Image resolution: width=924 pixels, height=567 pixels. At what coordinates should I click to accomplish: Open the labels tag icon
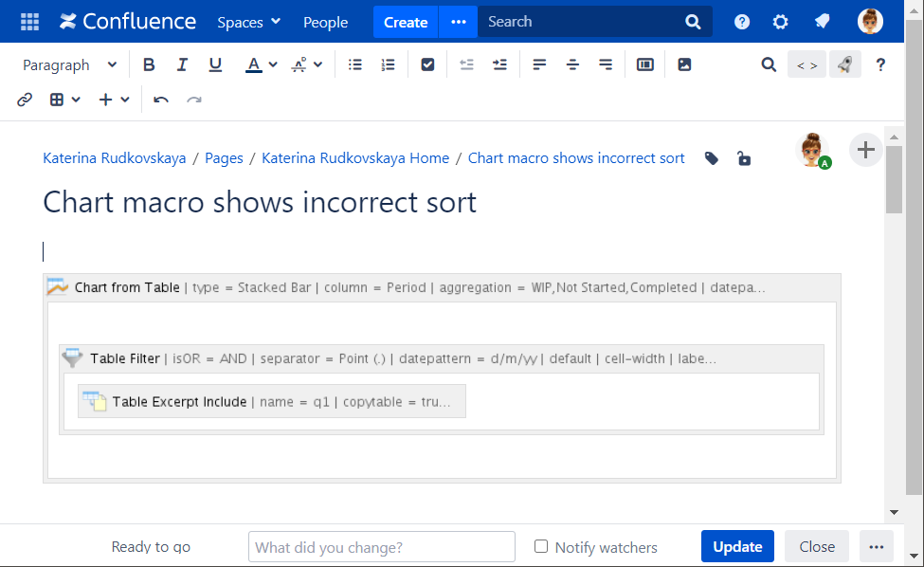coord(712,158)
